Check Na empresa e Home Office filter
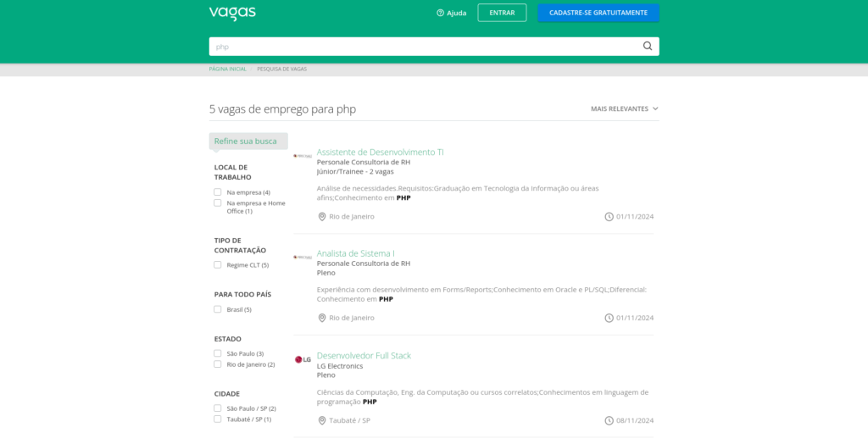868x444 pixels. 218,203
